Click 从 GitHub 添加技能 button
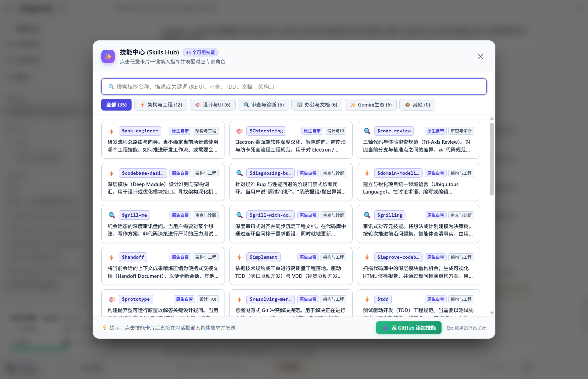The height and width of the screenshot is (379, 588). tap(409, 328)
